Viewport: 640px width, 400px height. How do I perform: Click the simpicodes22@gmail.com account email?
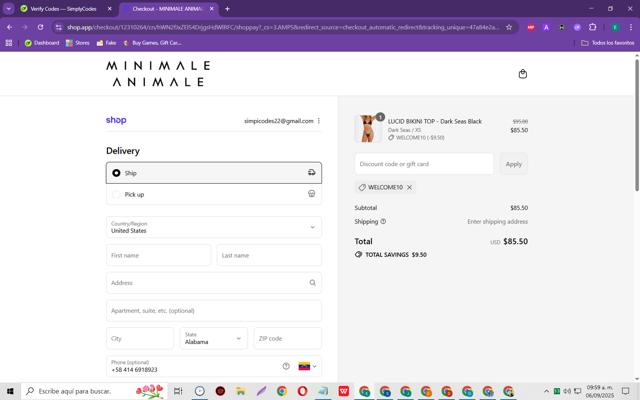pos(279,121)
